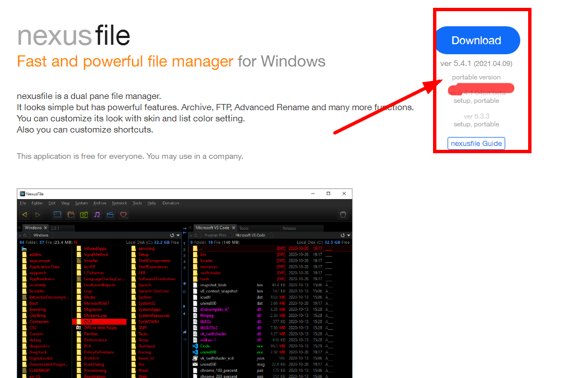This screenshot has height=378, width=588.
Task: Click the heart favorites icon
Action: (124, 215)
